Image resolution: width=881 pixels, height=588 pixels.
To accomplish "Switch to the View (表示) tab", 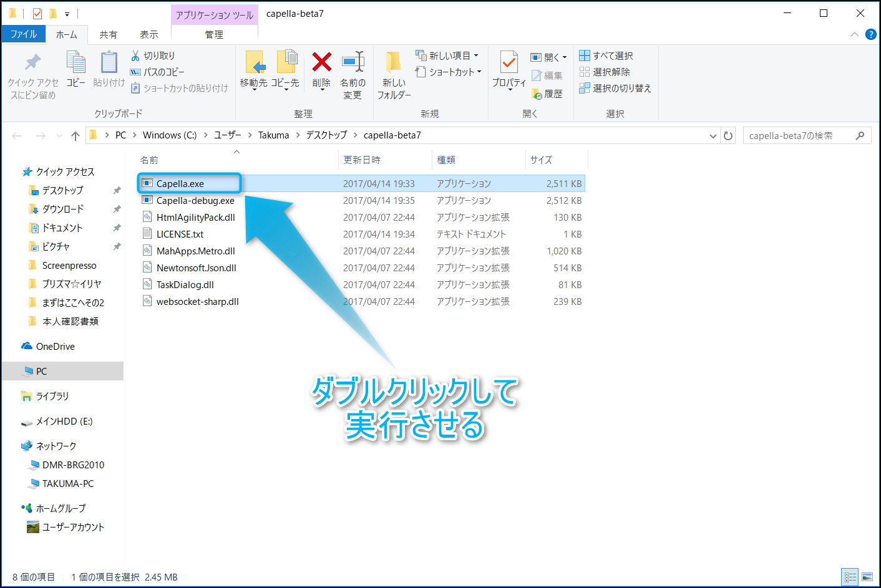I will [148, 34].
